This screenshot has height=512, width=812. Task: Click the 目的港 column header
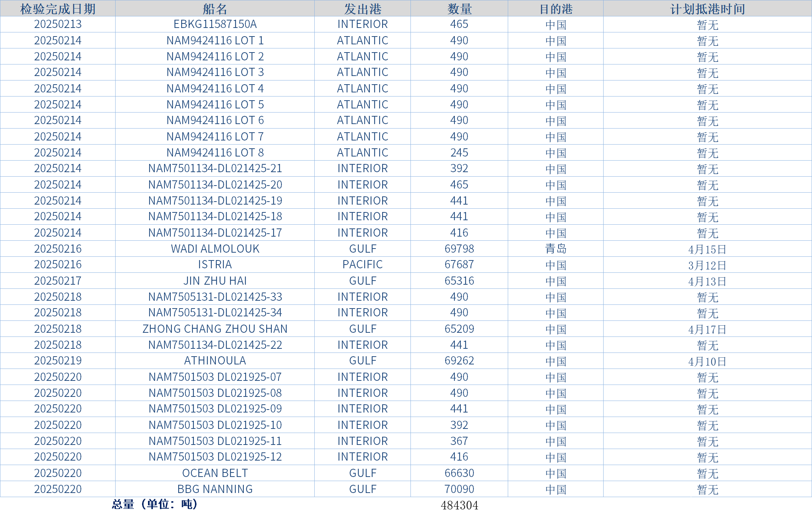(556, 9)
